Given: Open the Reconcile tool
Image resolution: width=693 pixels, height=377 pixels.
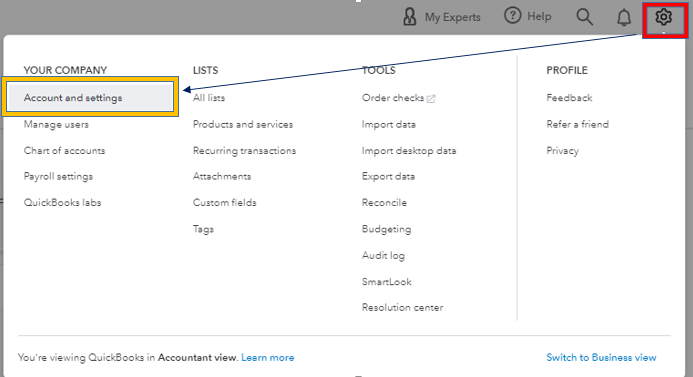Looking at the screenshot, I should click(384, 202).
